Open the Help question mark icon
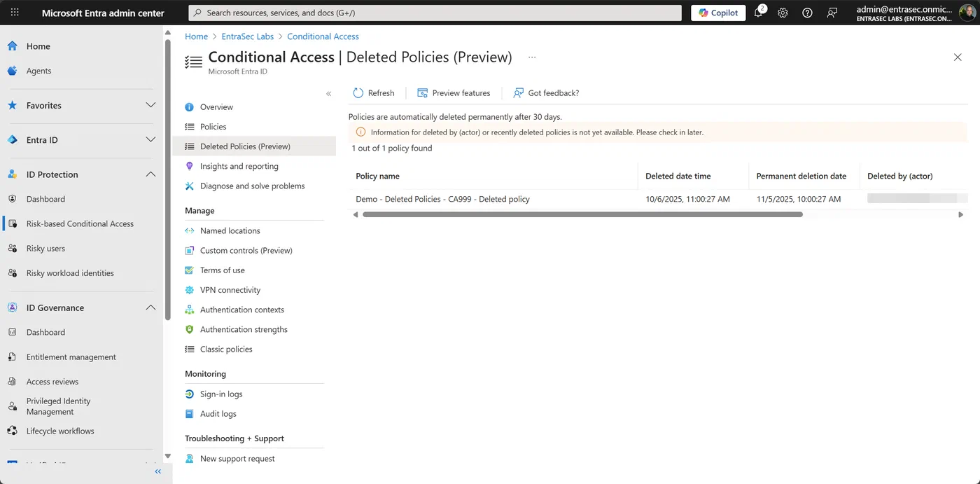 point(807,13)
